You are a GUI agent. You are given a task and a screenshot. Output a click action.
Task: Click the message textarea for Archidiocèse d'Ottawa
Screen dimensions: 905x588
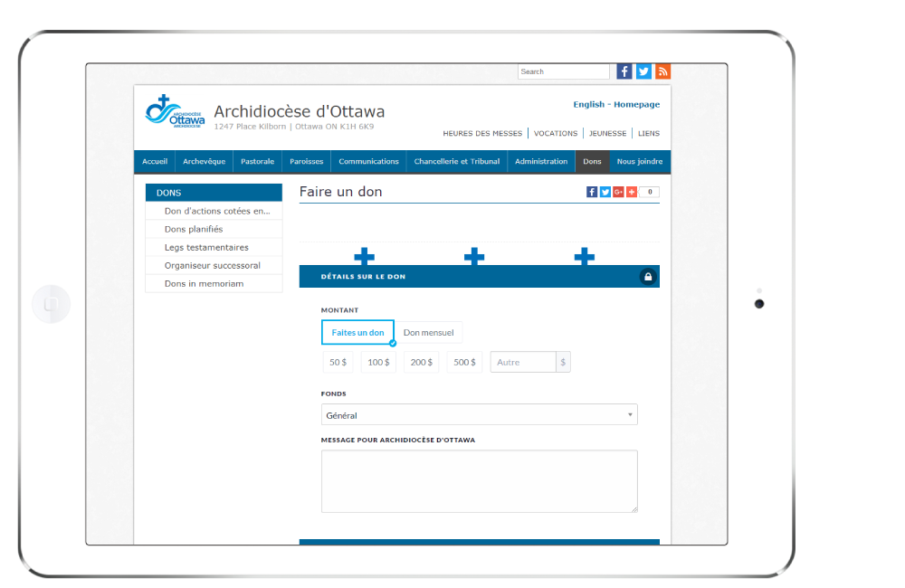point(479,481)
